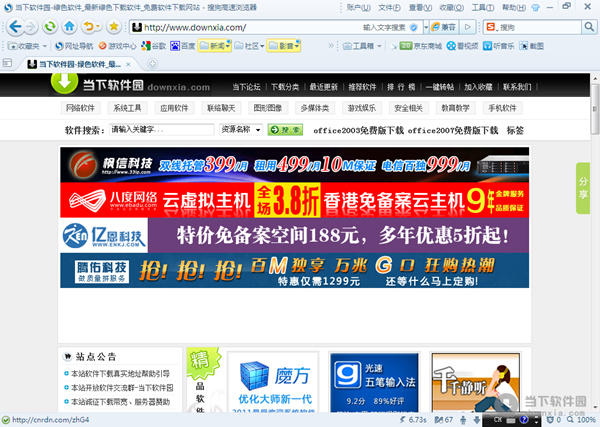
Task: Click the green download arrow site logo
Action: (64, 83)
